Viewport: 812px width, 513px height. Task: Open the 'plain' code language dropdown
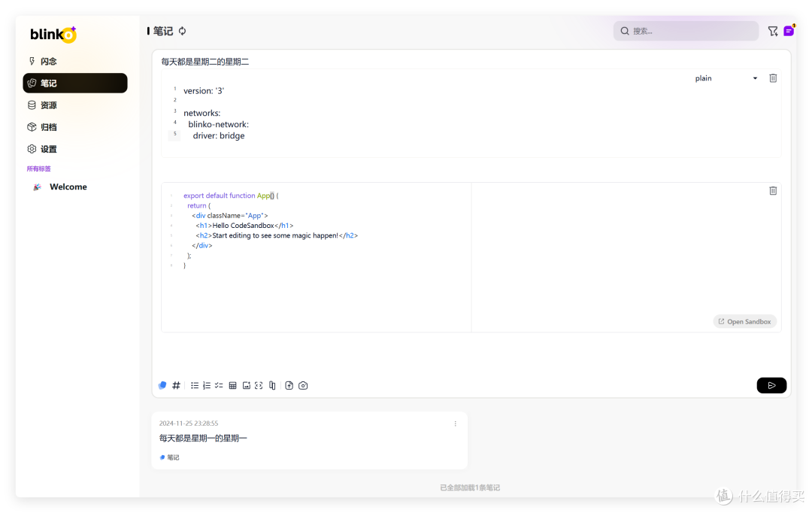726,78
